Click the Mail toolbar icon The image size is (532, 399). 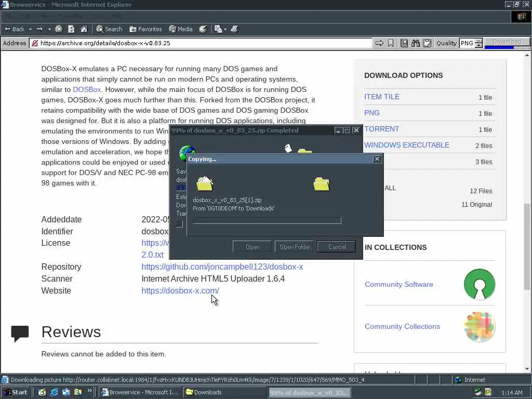218,29
